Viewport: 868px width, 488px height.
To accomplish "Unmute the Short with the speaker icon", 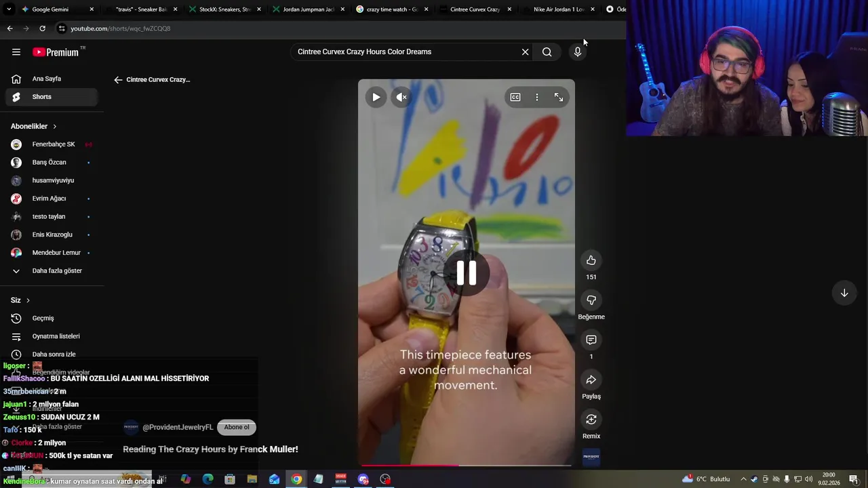I will pos(401,97).
